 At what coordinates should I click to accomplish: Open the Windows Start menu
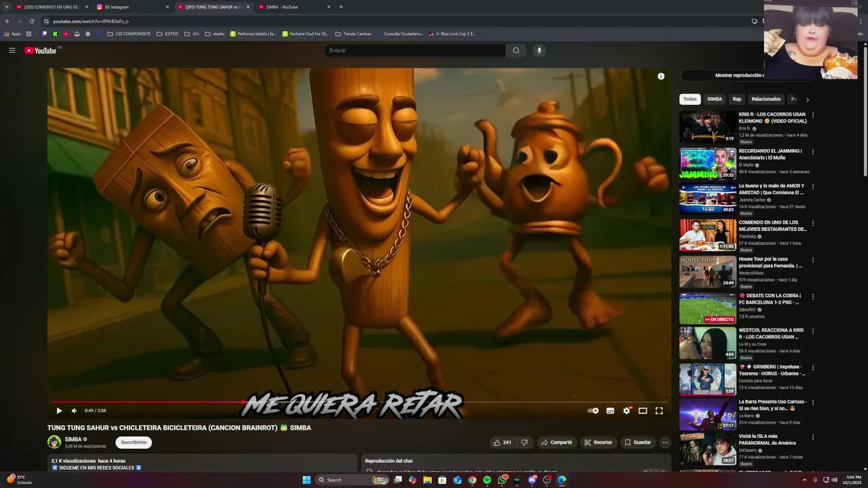(307, 480)
